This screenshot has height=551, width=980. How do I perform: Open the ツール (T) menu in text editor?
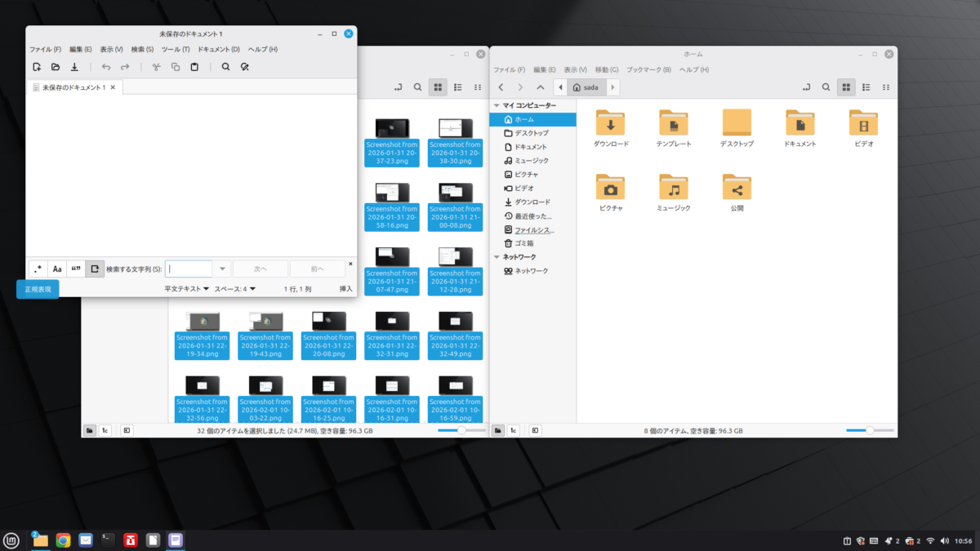(x=174, y=50)
